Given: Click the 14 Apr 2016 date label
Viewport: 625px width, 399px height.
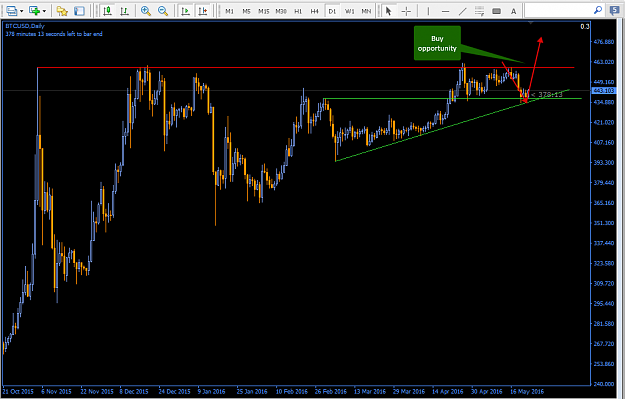Looking at the screenshot, I should click(448, 391).
